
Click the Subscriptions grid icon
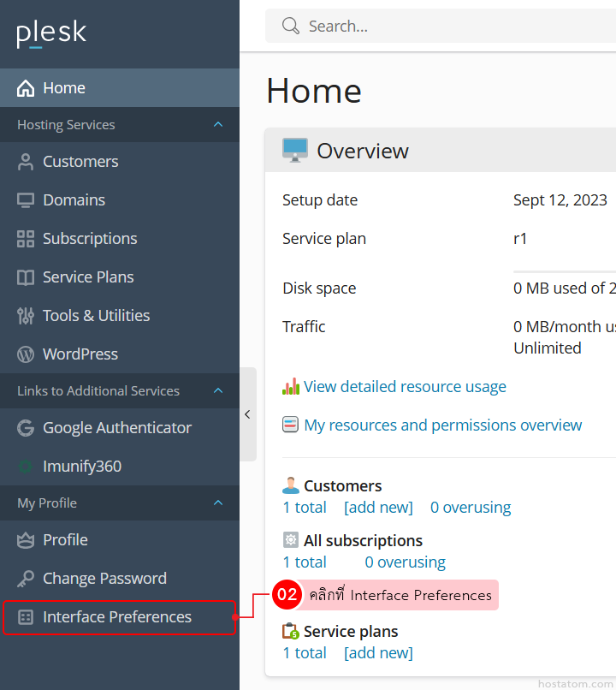tap(26, 239)
